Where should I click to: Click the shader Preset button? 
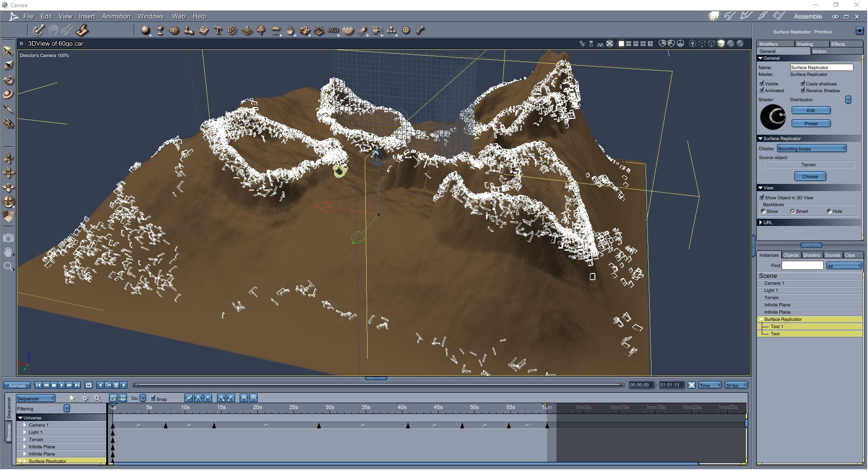coord(811,123)
